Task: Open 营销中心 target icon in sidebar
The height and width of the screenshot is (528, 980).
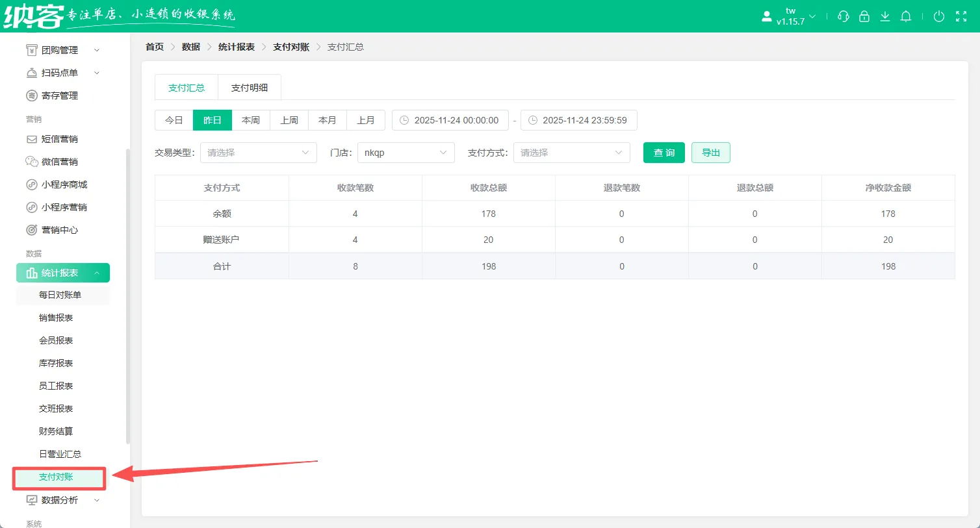Action: [x=33, y=229]
